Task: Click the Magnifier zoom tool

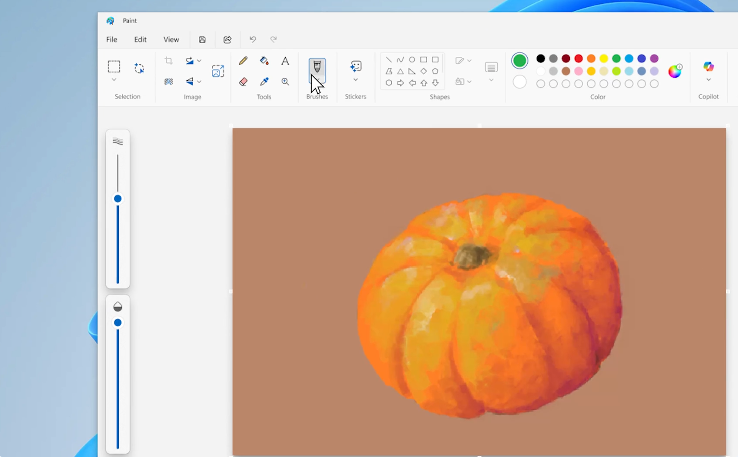Action: pos(285,82)
